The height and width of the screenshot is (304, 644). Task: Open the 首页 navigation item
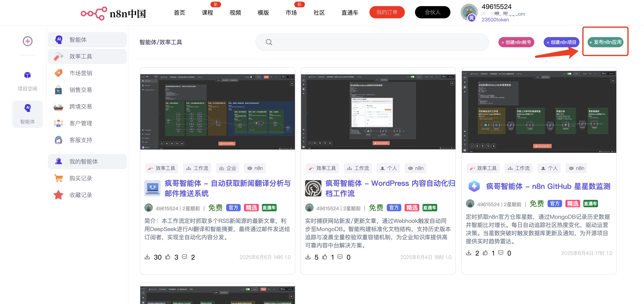pyautogui.click(x=179, y=12)
